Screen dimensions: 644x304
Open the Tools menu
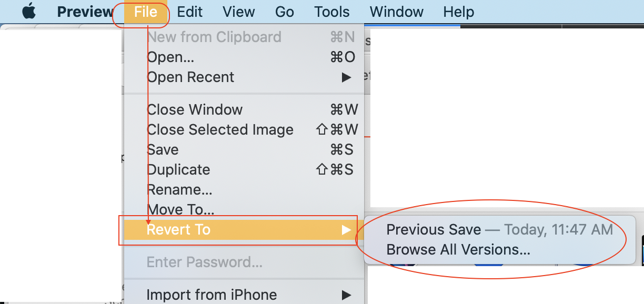(x=332, y=12)
